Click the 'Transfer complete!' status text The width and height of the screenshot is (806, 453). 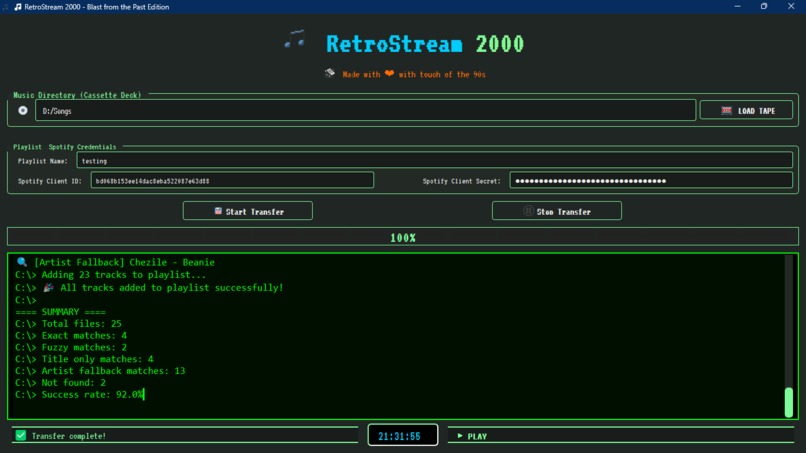[68, 436]
